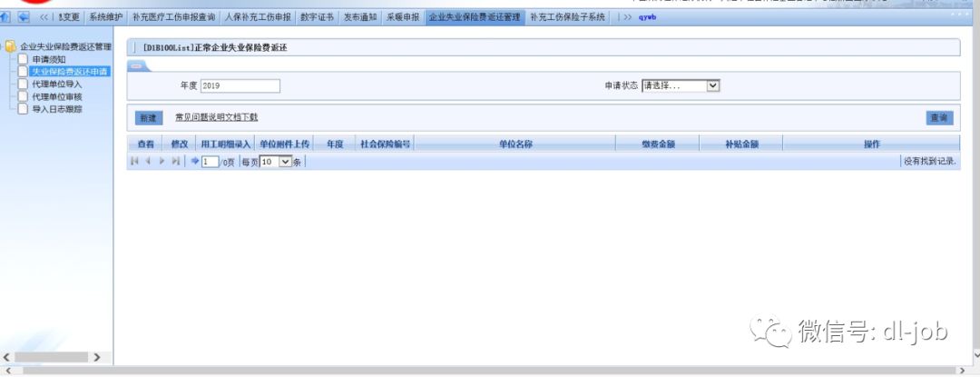
Task: Click the 用工明细录入 column header
Action: [x=226, y=144]
